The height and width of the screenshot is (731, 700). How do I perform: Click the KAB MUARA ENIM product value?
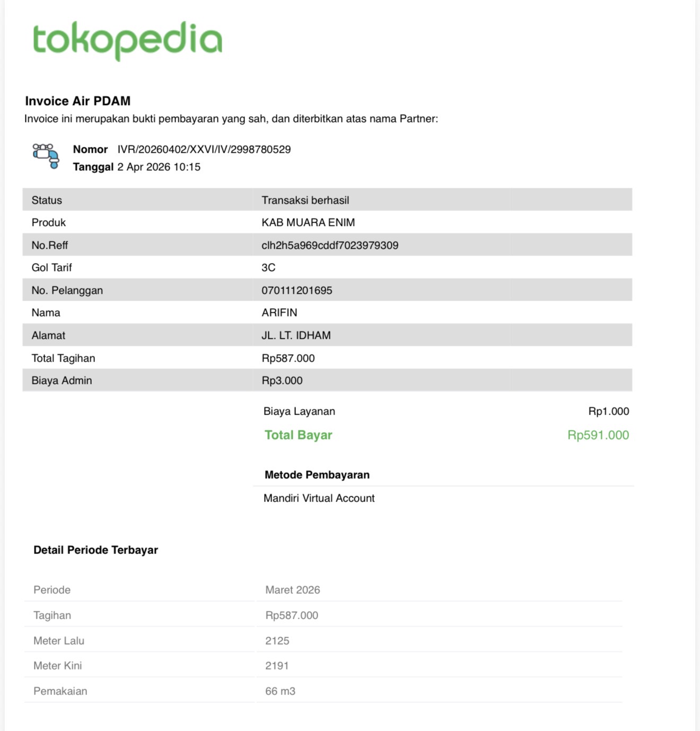[x=308, y=223]
